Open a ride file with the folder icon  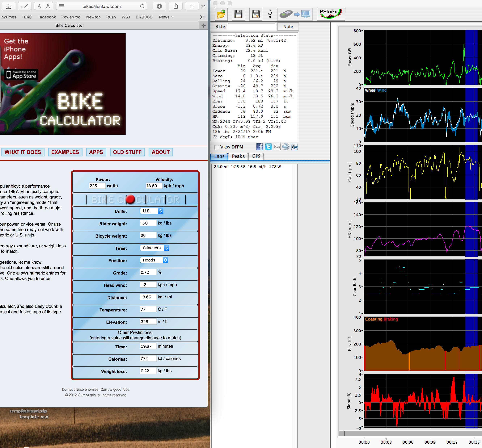coord(221,14)
